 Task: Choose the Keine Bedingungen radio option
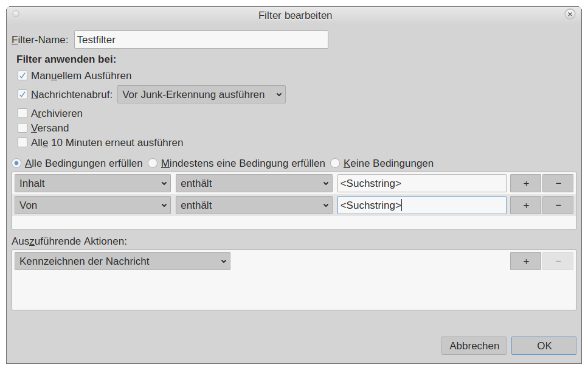(335, 163)
